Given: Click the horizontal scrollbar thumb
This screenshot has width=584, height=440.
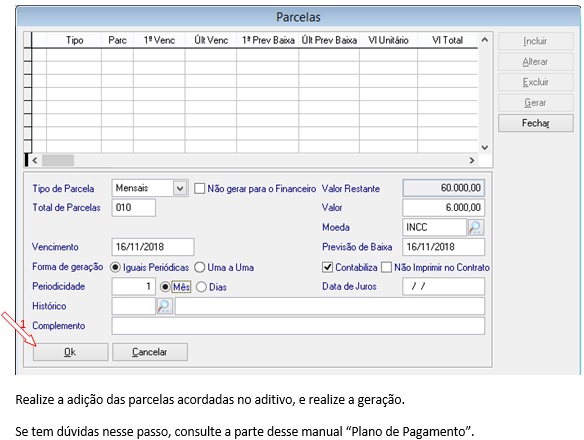Looking at the screenshot, I should (58, 161).
